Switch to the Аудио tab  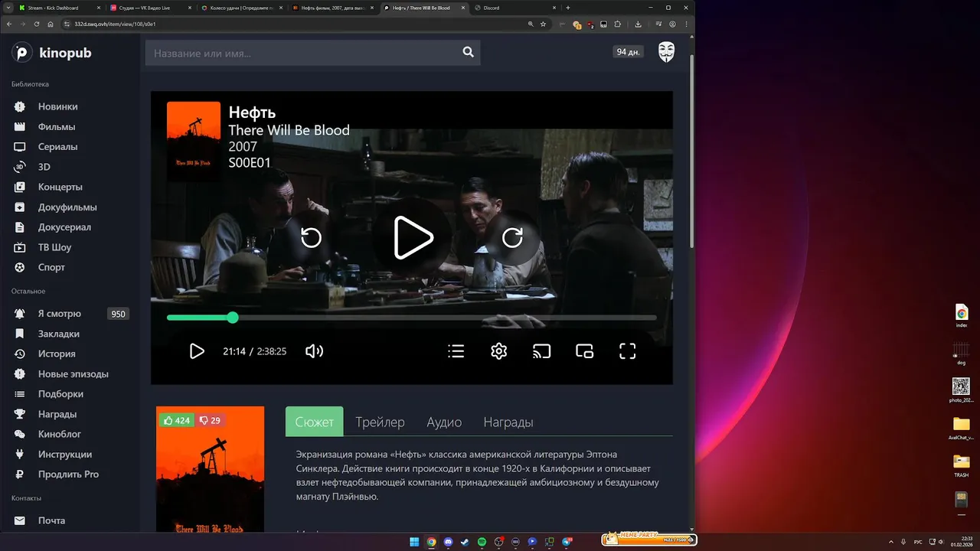pyautogui.click(x=444, y=422)
